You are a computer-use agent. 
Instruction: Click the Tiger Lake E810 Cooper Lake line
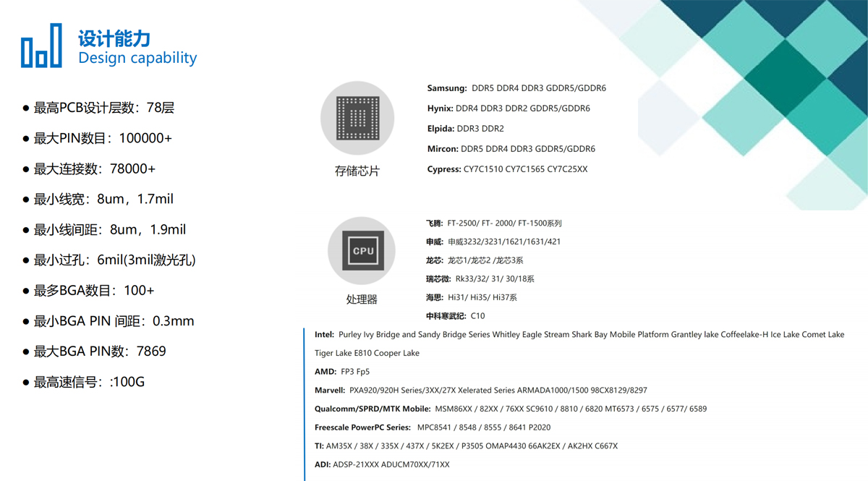tap(367, 353)
